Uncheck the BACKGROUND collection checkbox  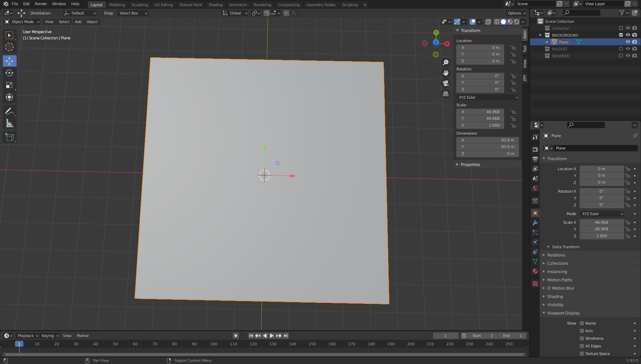621,35
